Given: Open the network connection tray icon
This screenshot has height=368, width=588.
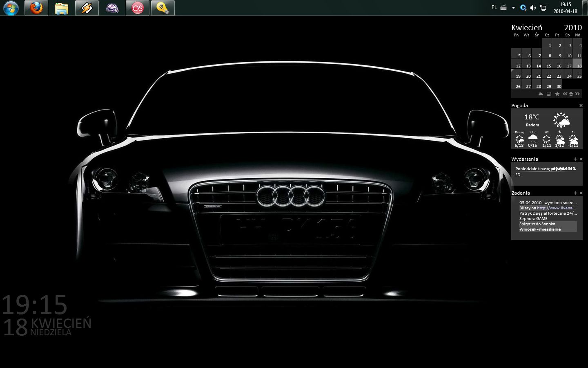Looking at the screenshot, I should (543, 7).
